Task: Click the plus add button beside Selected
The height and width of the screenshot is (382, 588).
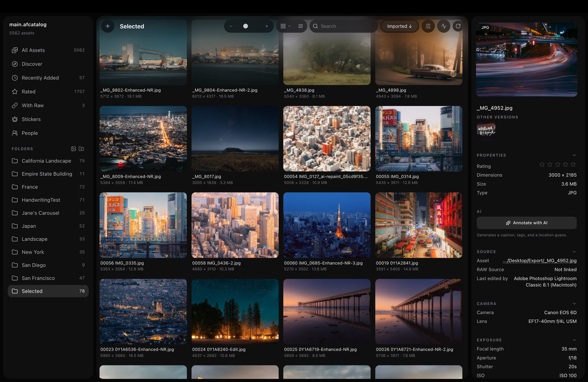Action: click(x=108, y=26)
